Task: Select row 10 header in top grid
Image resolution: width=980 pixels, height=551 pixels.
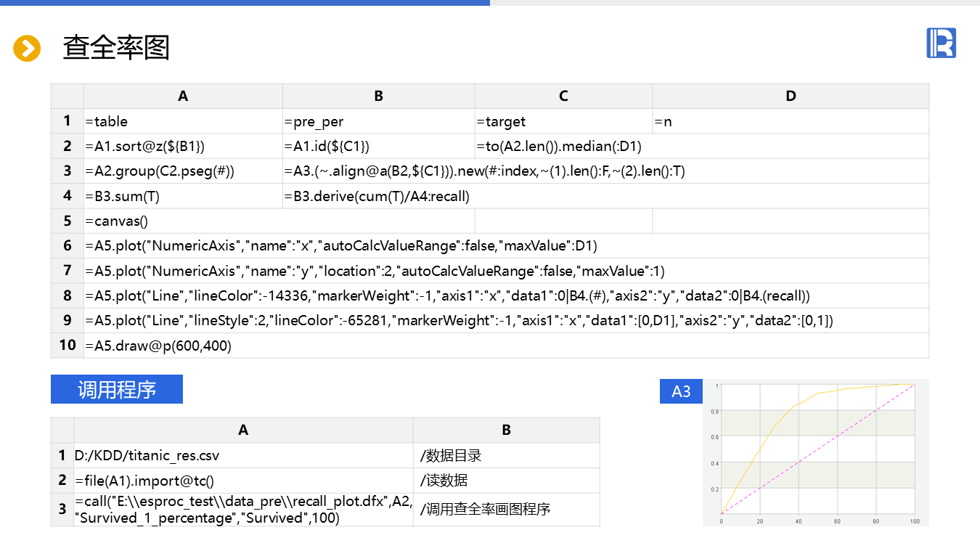Action: tap(68, 346)
